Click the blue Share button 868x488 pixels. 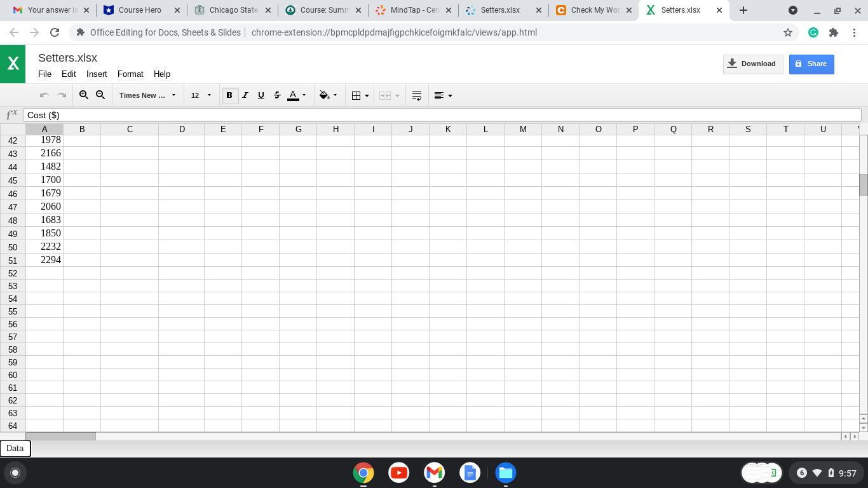coord(811,64)
